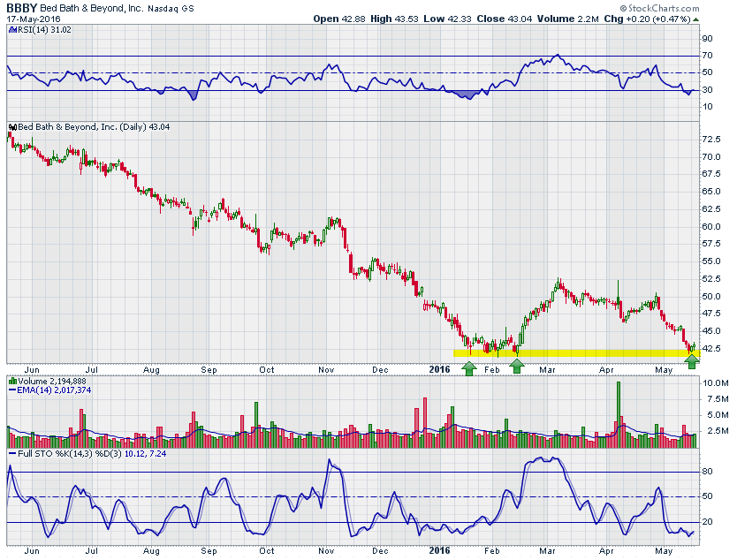Image resolution: width=737 pixels, height=560 pixels.
Task: Click the Mar label on the bottom stochastic axis
Action: [548, 551]
